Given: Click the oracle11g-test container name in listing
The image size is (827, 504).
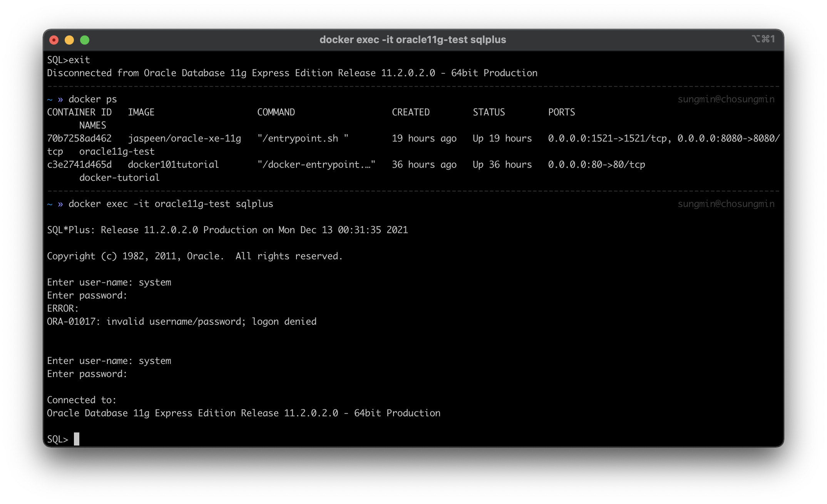Looking at the screenshot, I should [117, 152].
